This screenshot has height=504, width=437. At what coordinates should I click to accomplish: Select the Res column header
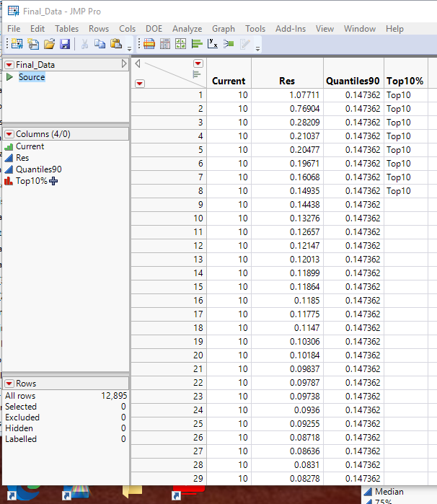[x=286, y=81]
